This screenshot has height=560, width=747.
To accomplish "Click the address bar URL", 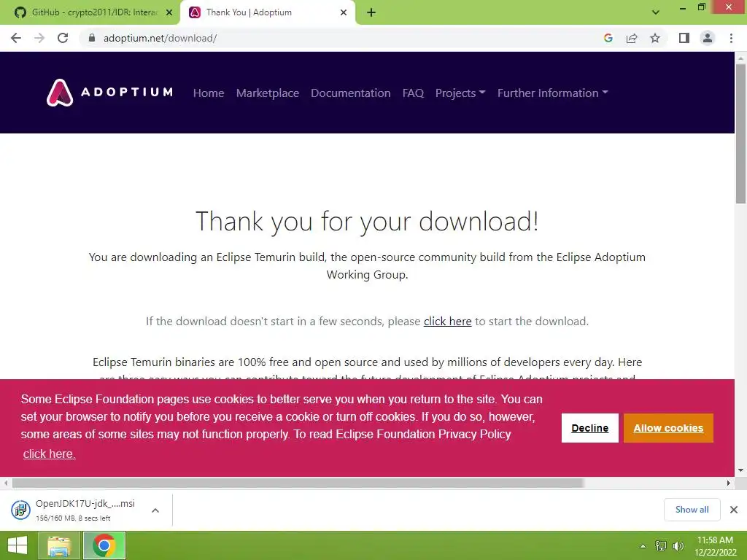I will click(160, 38).
